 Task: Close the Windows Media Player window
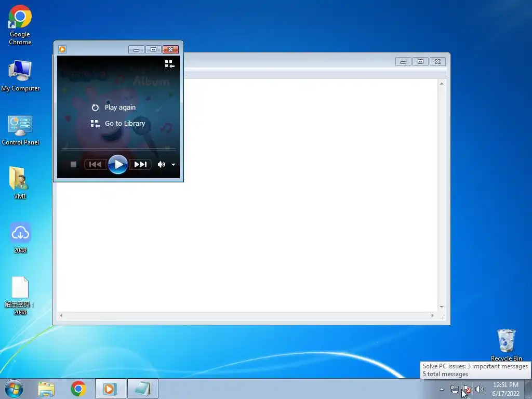click(x=170, y=50)
